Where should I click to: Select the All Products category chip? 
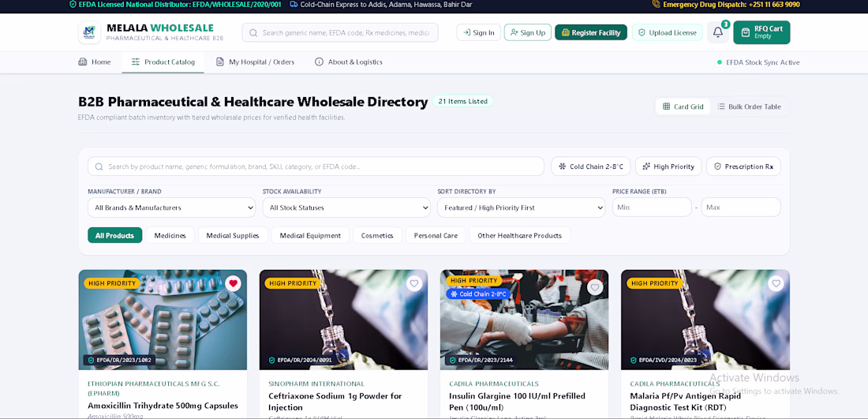(x=114, y=235)
